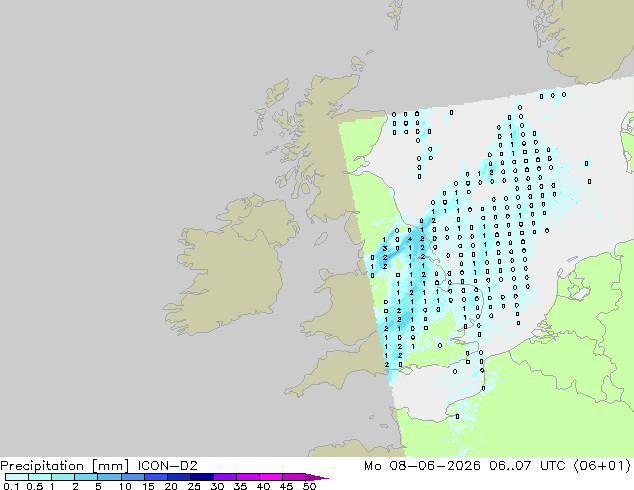Click the date 'Mo 08-06-2026' text
634x490 pixels.
422,466
